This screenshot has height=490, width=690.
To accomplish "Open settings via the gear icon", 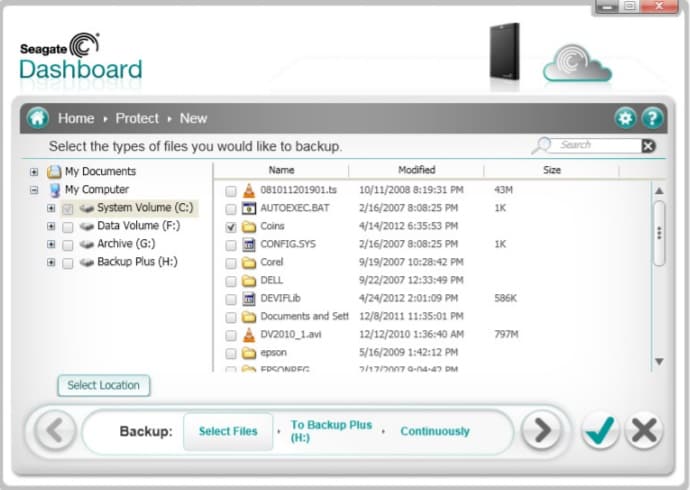I will point(625,118).
